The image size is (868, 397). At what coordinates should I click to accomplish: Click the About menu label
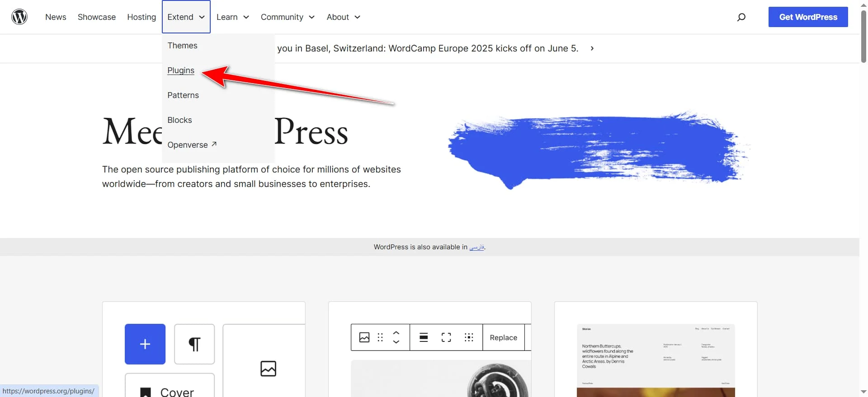coord(338,17)
